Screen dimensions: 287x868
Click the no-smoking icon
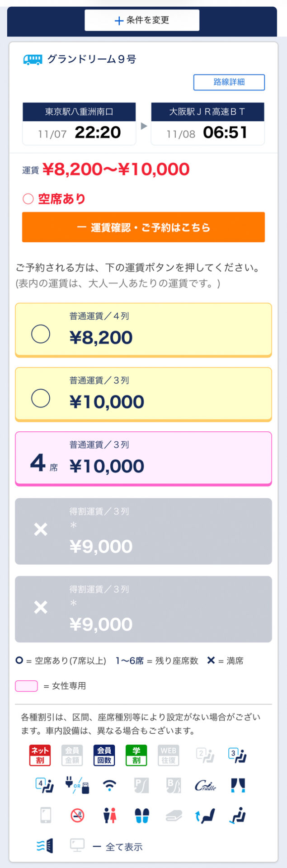[x=78, y=815]
